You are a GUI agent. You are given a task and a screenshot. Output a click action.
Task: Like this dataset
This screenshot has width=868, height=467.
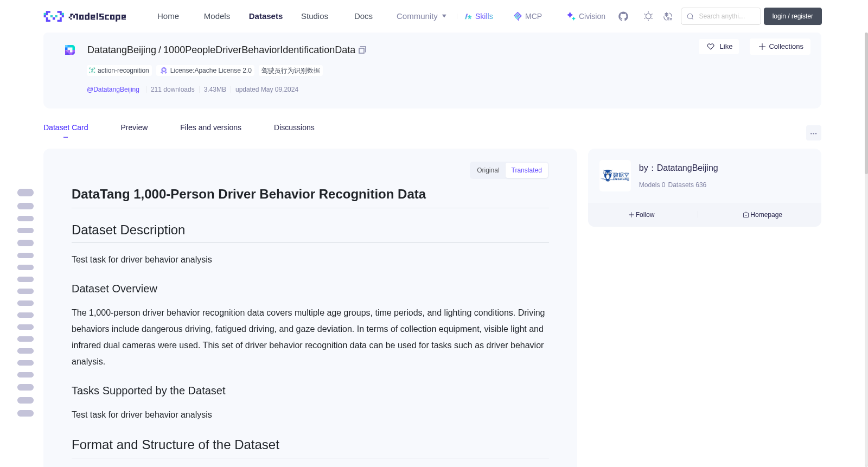click(x=719, y=47)
